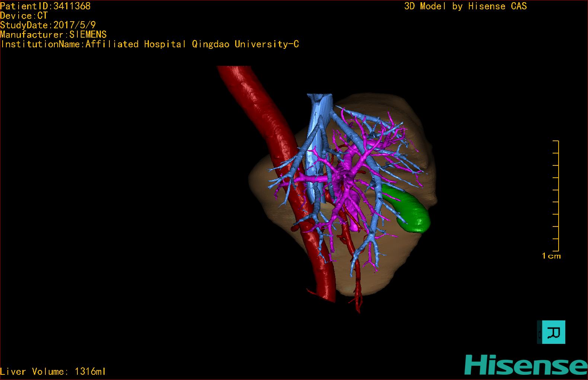Click the '3D Model by Hisense CAS' label
Screen dimensions: 588x380
click(466, 6)
